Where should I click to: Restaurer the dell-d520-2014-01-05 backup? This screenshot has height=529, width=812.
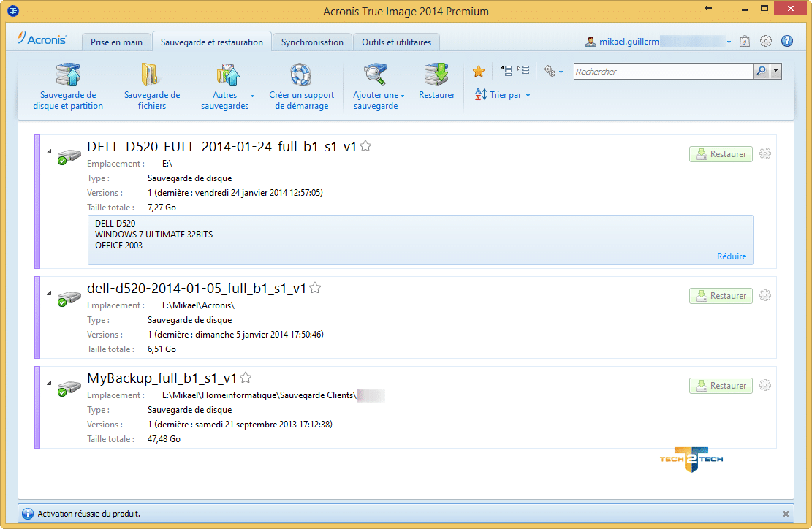pos(721,296)
